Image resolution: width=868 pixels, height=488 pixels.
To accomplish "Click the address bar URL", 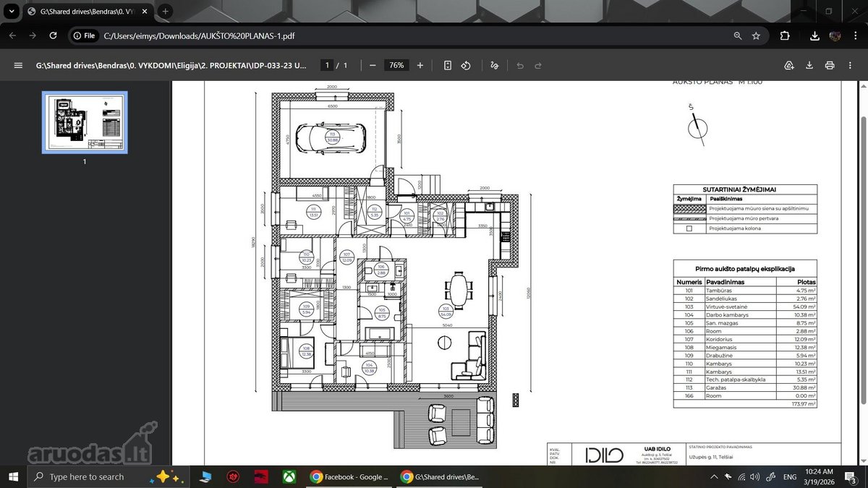I will (199, 35).
